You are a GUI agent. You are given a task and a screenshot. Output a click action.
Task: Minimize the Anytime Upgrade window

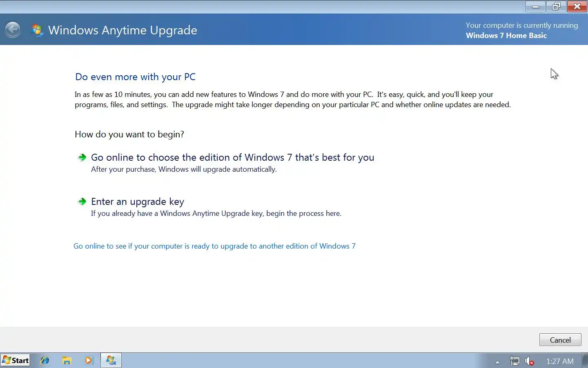pyautogui.click(x=535, y=7)
